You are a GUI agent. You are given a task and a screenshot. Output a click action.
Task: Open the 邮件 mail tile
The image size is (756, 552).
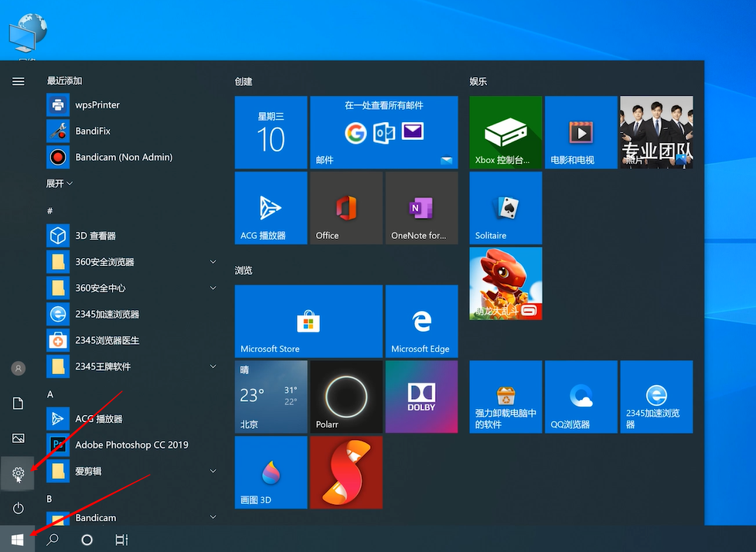383,132
